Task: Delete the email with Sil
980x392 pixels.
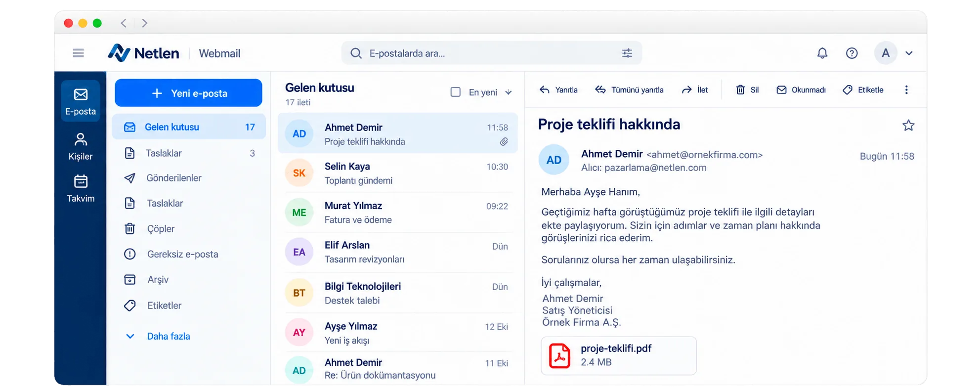Action: point(747,90)
